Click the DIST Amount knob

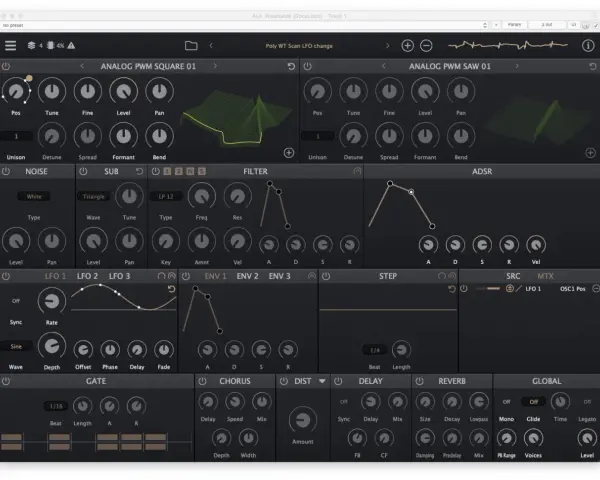point(303,420)
